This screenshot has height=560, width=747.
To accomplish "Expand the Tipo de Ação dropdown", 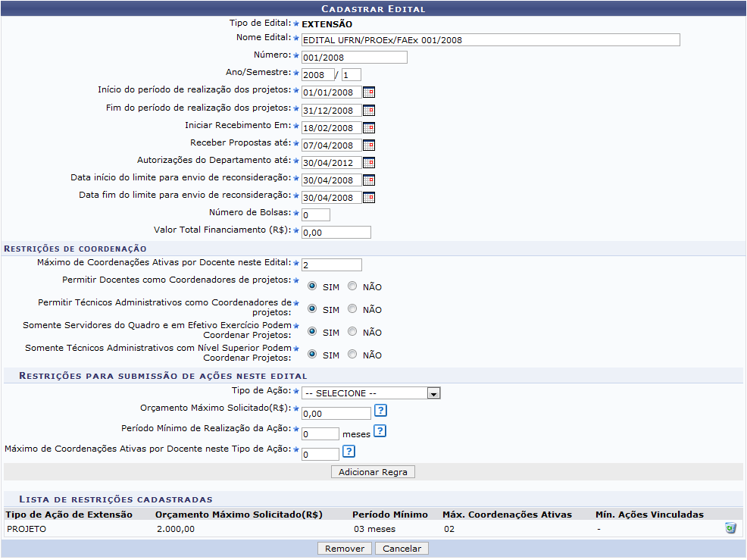I will click(x=370, y=393).
